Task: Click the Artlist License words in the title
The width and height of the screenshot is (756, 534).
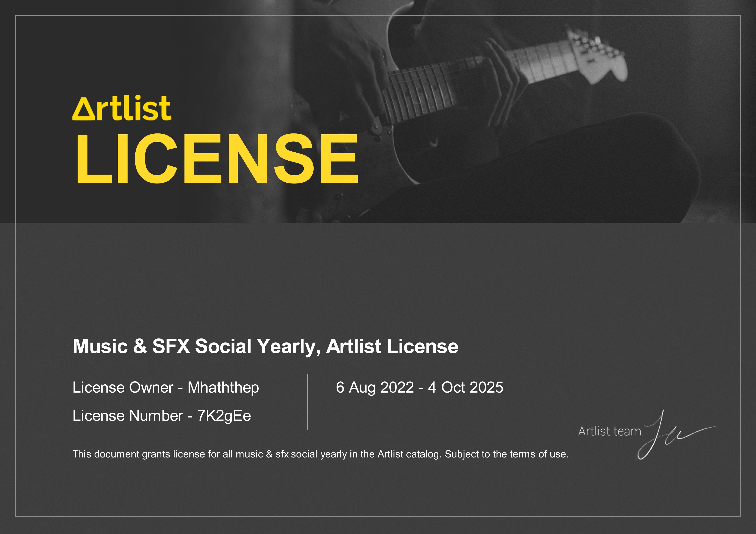Action: 392,346
